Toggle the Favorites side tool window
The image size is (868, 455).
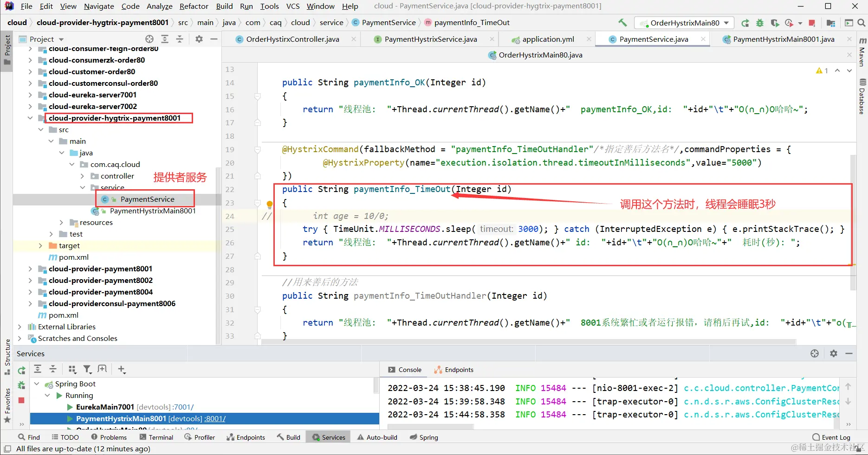pyautogui.click(x=7, y=405)
